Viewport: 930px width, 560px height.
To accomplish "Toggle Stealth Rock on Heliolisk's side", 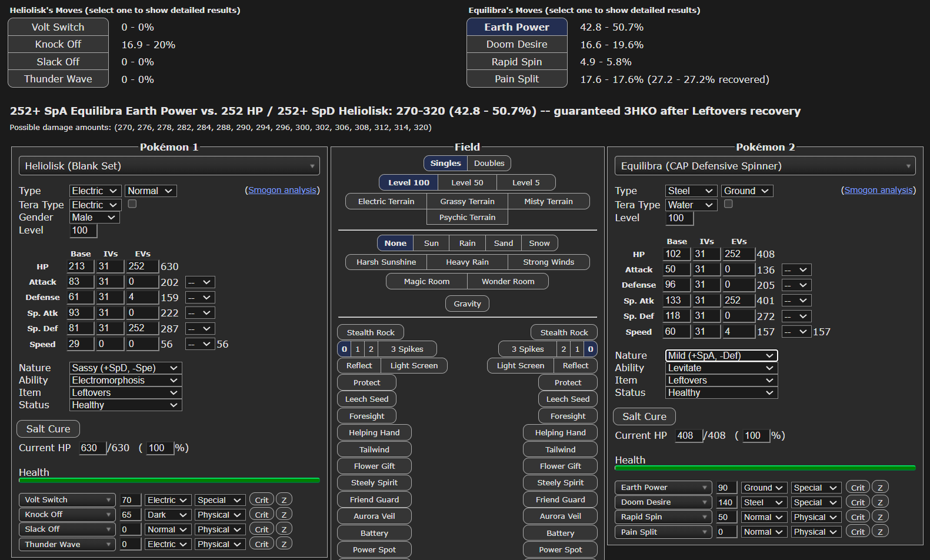I will [371, 332].
